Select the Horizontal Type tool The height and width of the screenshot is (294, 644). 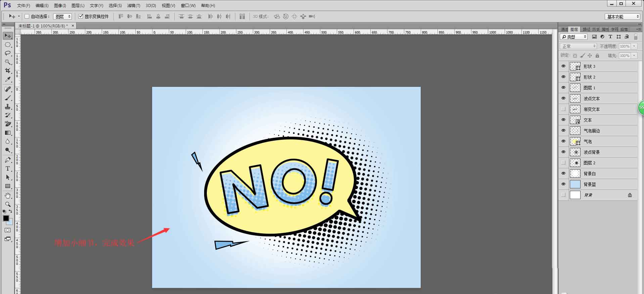[x=8, y=169]
